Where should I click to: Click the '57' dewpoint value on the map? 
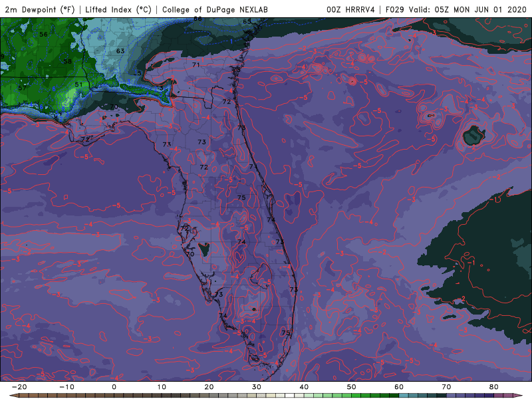22,88
